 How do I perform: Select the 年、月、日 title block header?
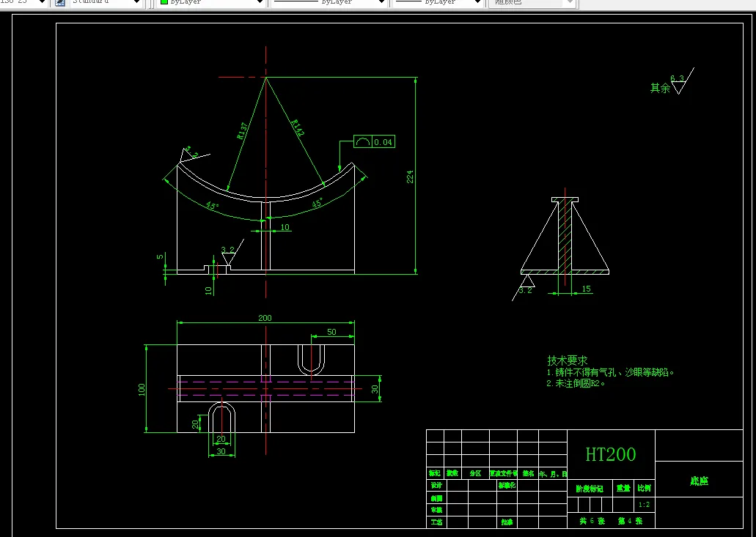(x=553, y=474)
